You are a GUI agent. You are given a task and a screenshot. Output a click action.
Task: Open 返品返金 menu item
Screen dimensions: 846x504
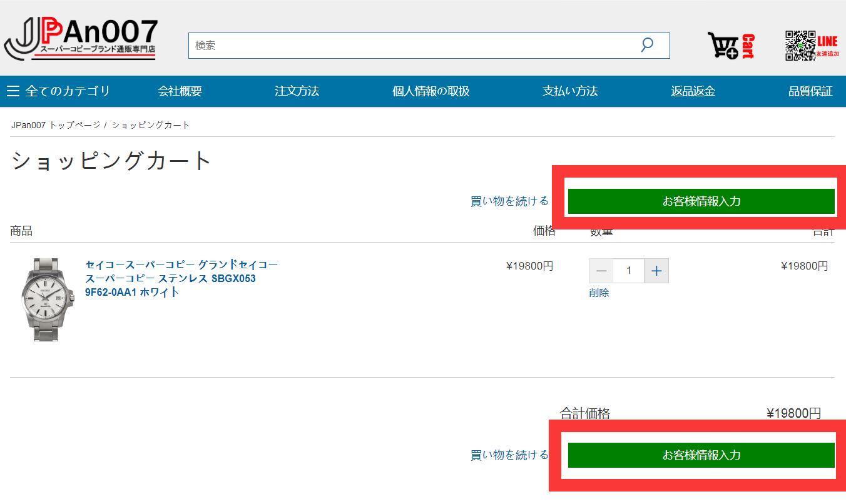coord(693,91)
